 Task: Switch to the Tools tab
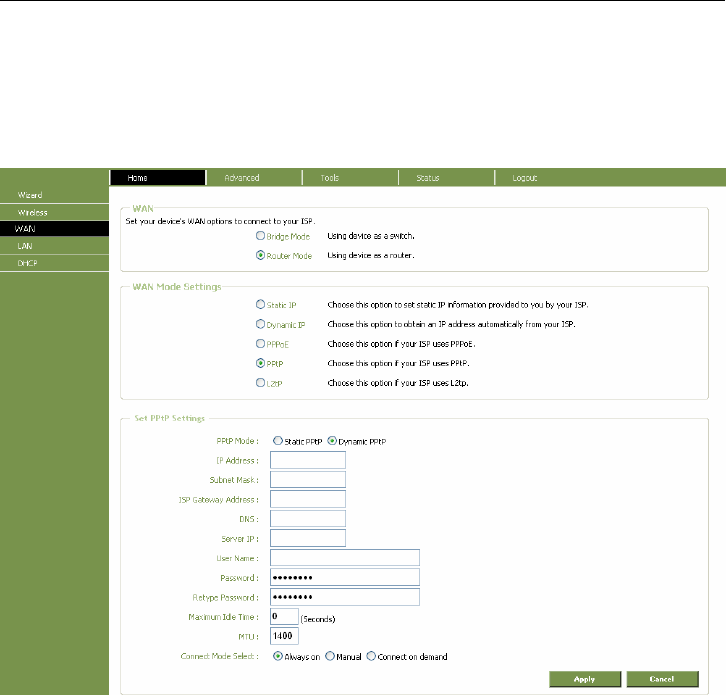[x=330, y=178]
